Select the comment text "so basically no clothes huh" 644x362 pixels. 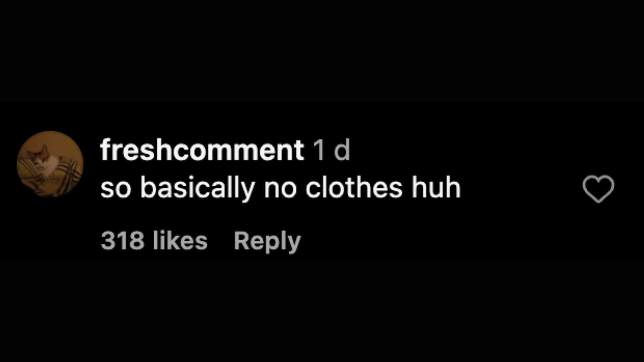pos(280,189)
